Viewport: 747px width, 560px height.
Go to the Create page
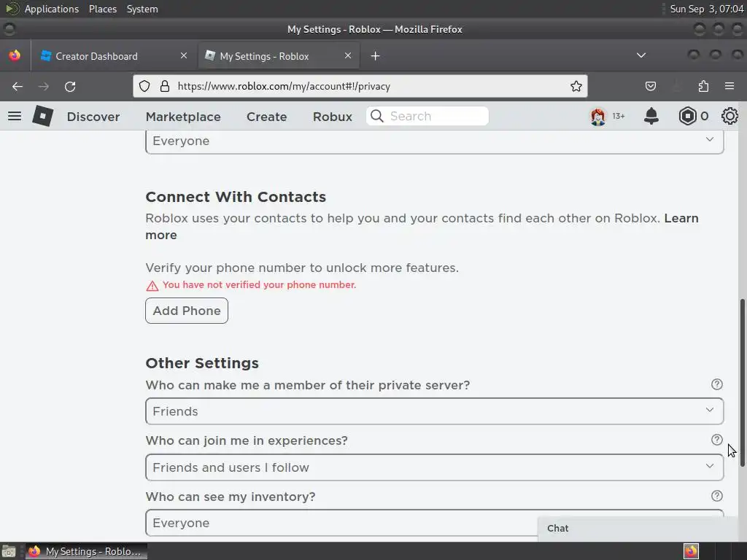pyautogui.click(x=267, y=117)
